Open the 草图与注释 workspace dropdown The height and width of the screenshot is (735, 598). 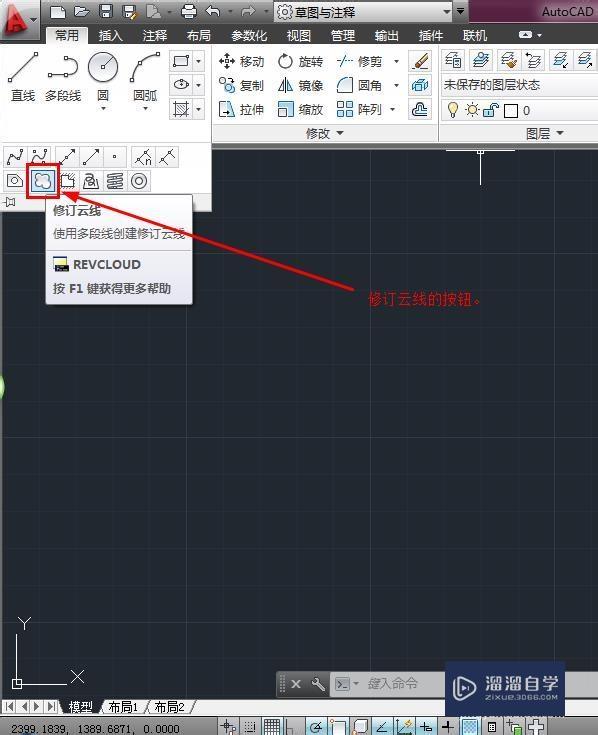click(364, 12)
